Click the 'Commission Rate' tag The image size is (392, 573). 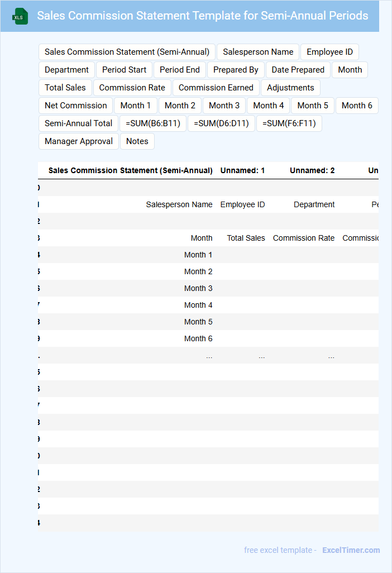click(x=132, y=88)
